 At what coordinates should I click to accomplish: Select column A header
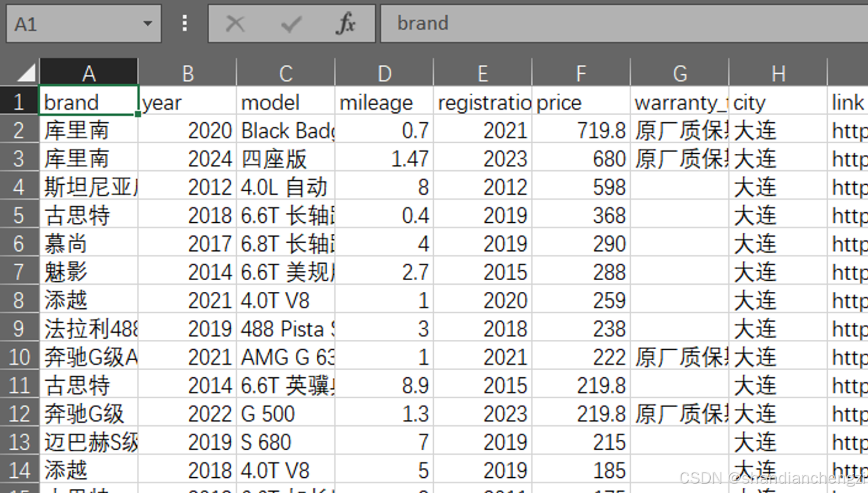coord(89,73)
